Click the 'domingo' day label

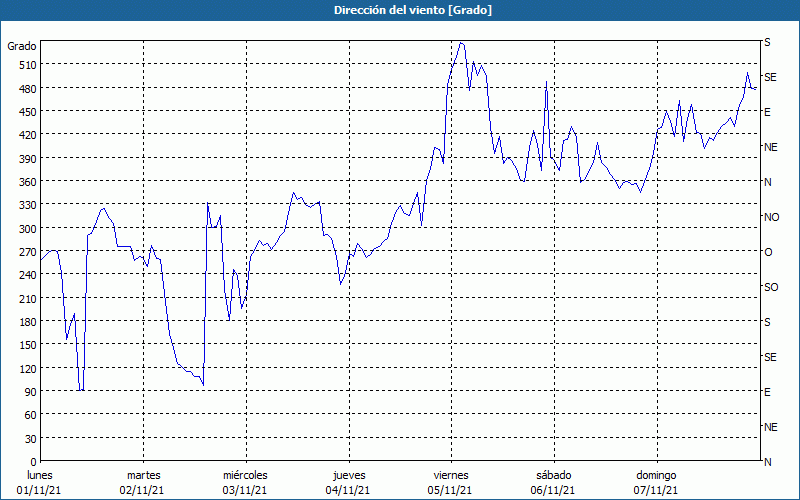656,475
